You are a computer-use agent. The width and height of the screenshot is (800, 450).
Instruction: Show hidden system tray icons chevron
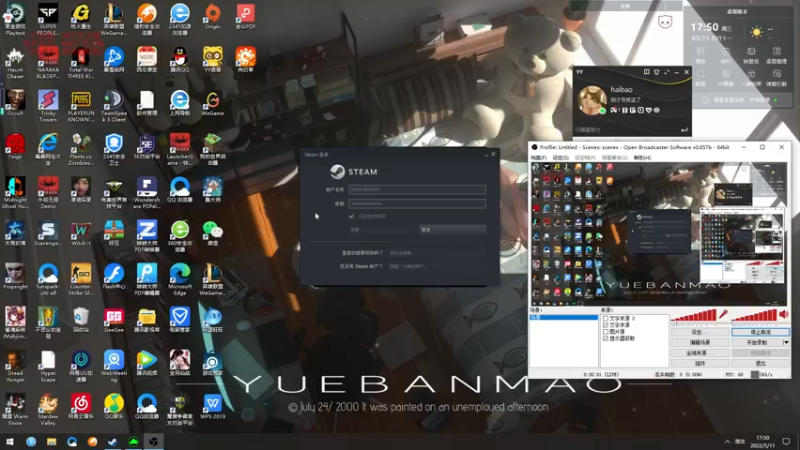727,441
